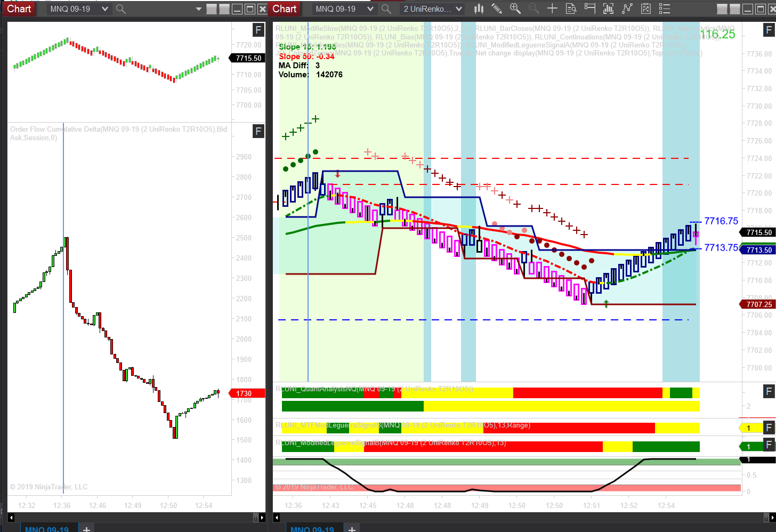
Task: Open the strategies icon
Action: [x=627, y=9]
